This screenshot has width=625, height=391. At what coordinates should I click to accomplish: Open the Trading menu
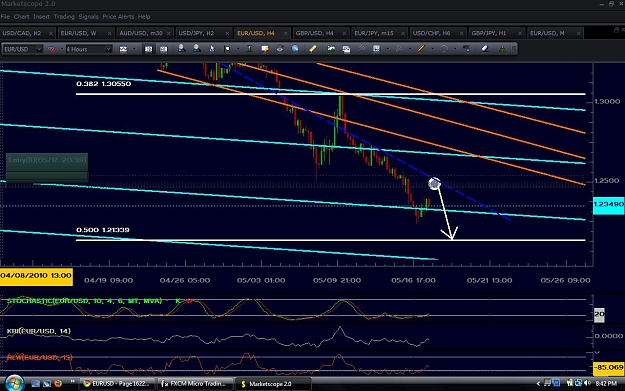tap(64, 17)
